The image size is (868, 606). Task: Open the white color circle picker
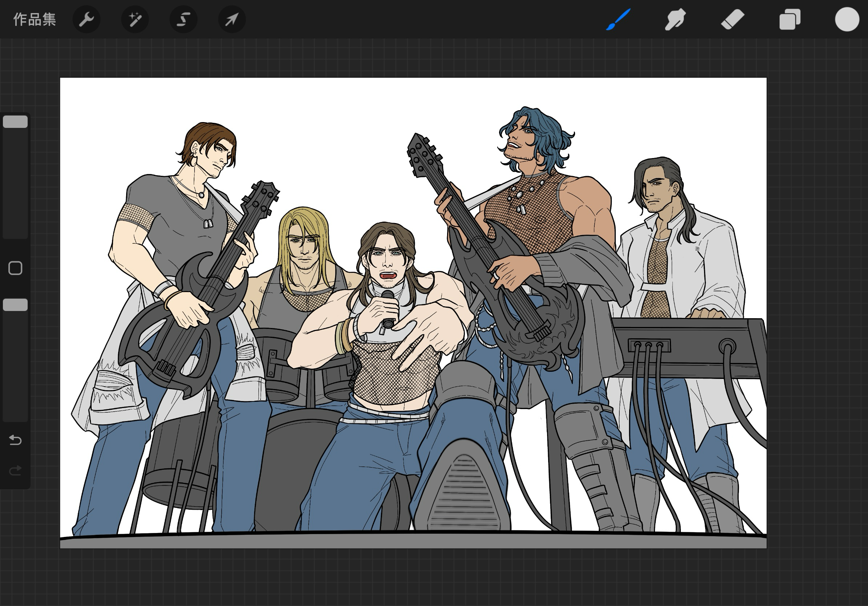click(847, 19)
